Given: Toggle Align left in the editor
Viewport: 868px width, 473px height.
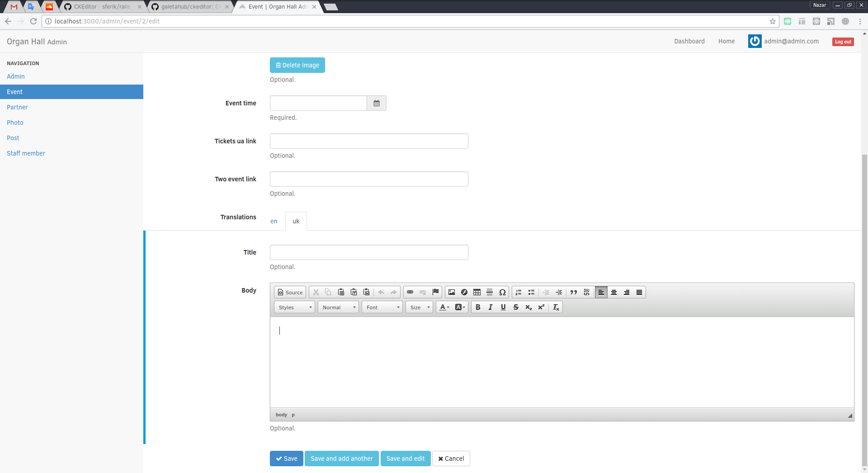Looking at the screenshot, I should (601, 292).
